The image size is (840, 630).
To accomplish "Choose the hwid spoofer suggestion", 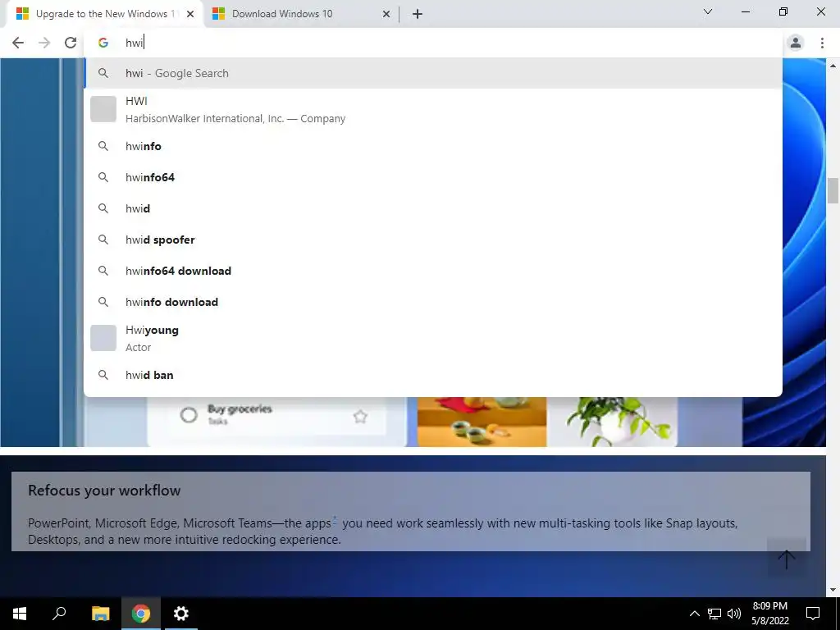I will 433,240.
